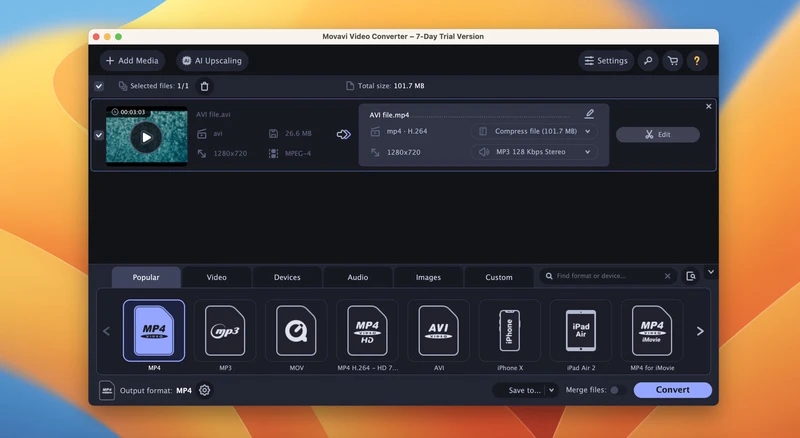The width and height of the screenshot is (800, 438).
Task: Rename output file with pencil icon
Action: click(x=589, y=113)
